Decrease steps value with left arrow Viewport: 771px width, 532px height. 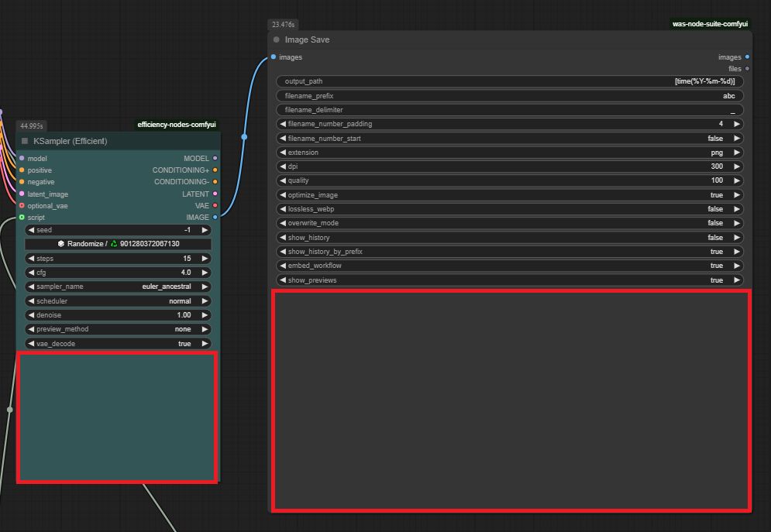click(31, 259)
